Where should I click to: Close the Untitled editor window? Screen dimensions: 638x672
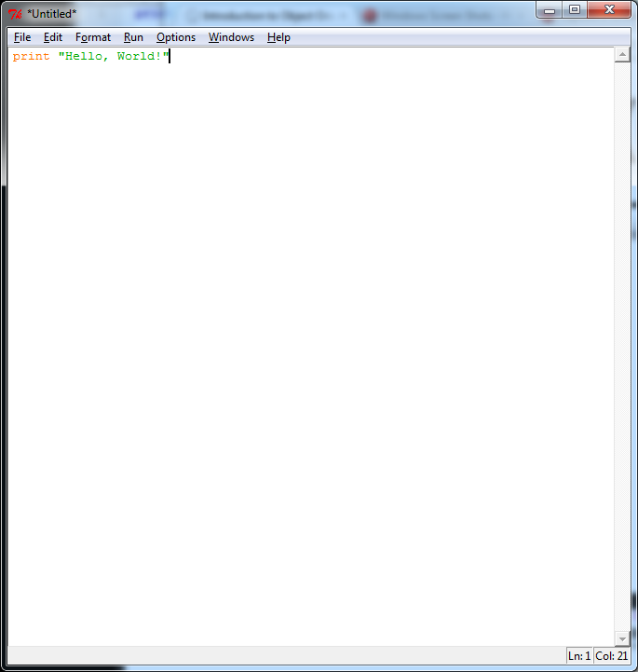pyautogui.click(x=609, y=10)
